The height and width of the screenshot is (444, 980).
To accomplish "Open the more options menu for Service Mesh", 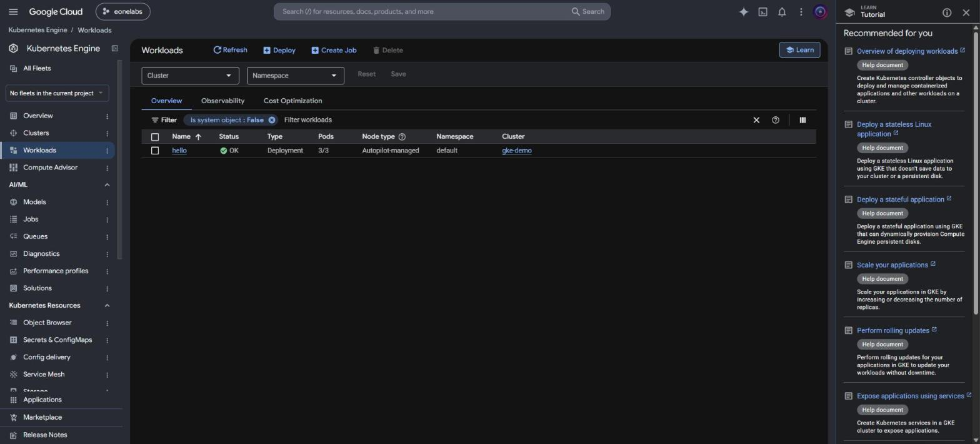I will pos(107,375).
